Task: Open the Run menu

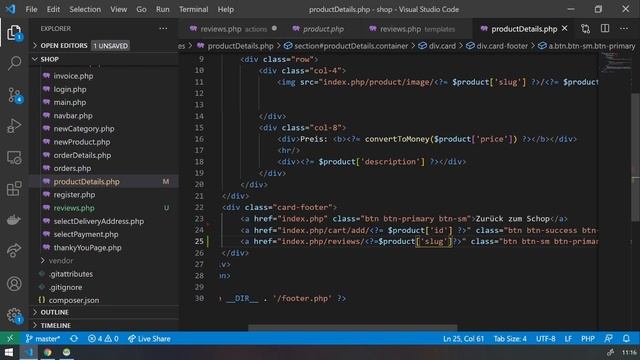Action: click(162, 9)
